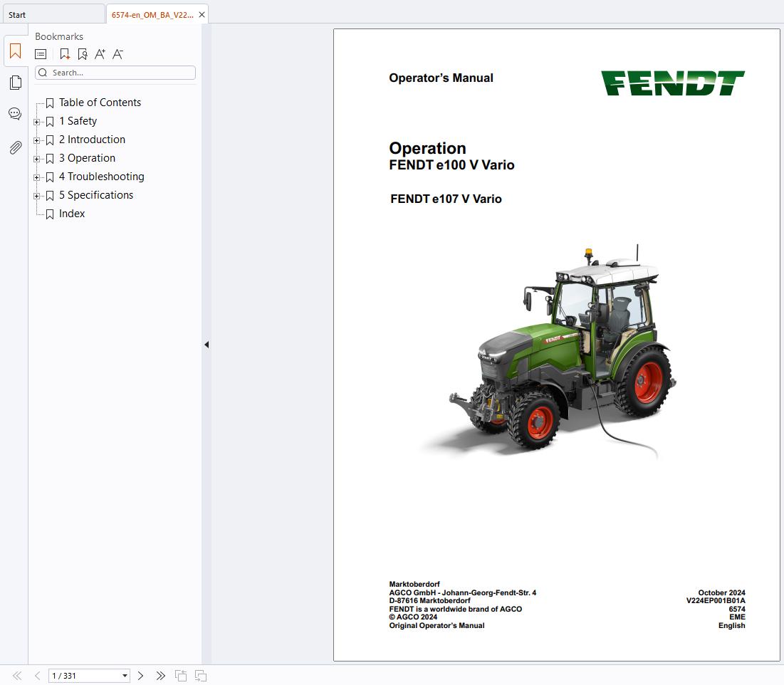
Task: Expand the 2 Introduction bookmark
Action: click(36, 140)
